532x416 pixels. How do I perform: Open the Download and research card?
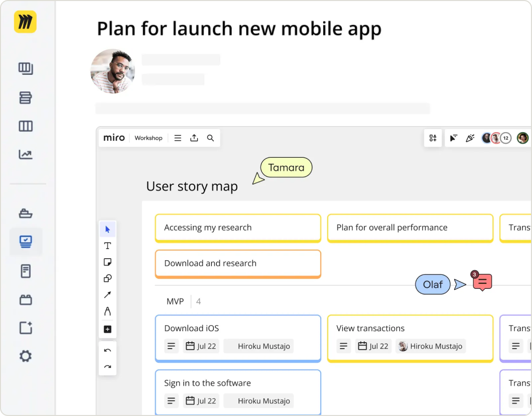click(x=238, y=264)
